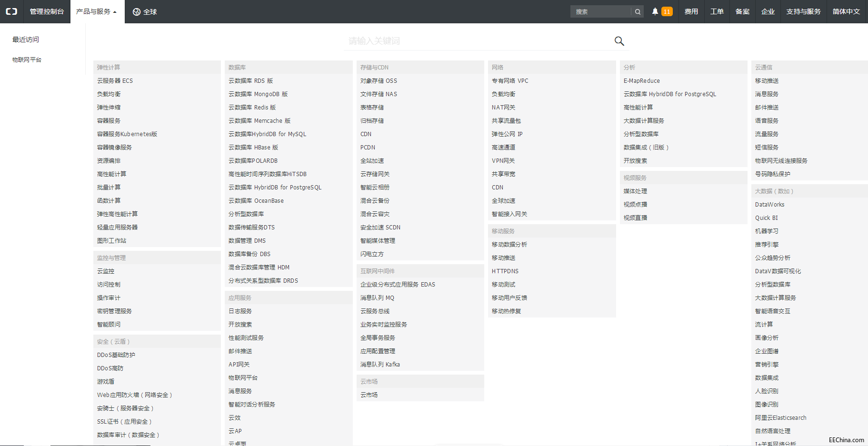
Task: Open 弹性公网 IP
Action: point(507,134)
